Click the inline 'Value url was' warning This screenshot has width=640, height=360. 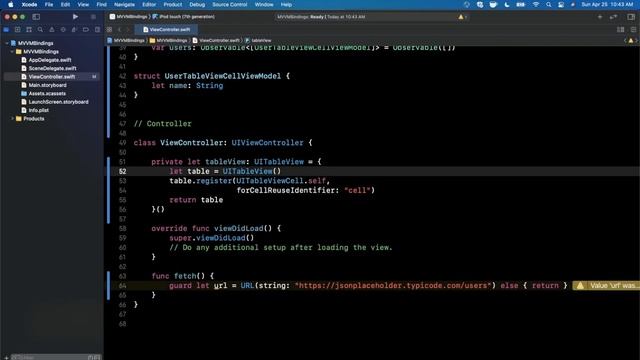(606, 285)
